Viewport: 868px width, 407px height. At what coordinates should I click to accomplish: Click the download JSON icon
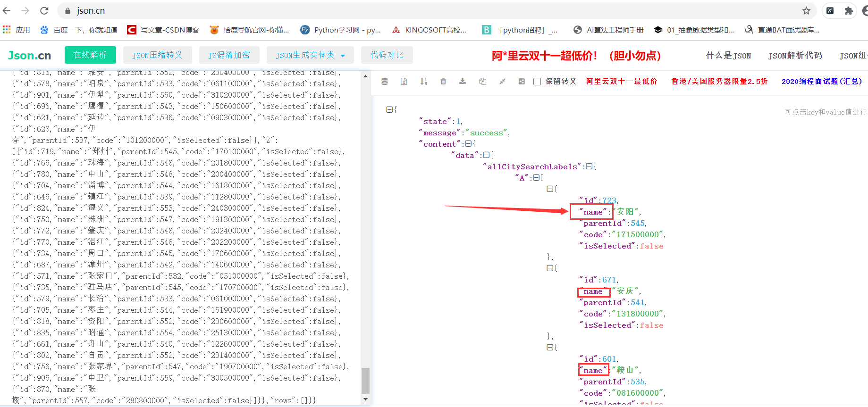tap(463, 82)
